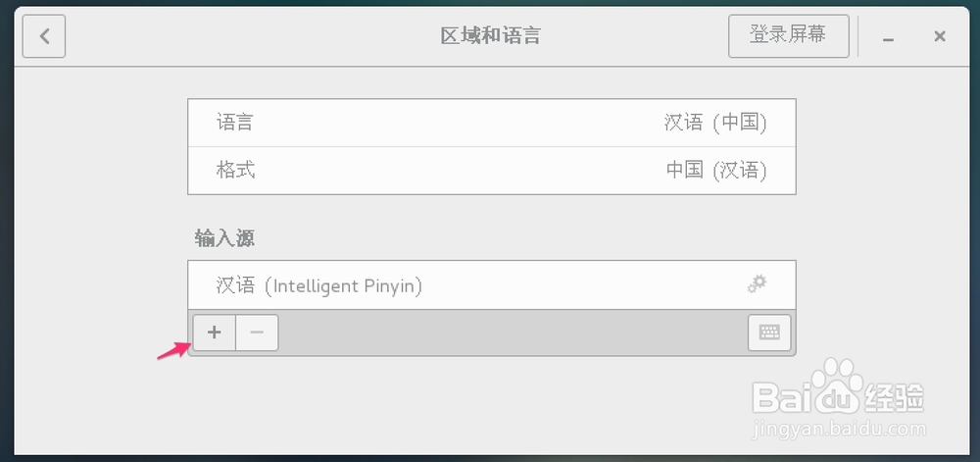Change the 汉语 (中国) language value

tap(714, 123)
